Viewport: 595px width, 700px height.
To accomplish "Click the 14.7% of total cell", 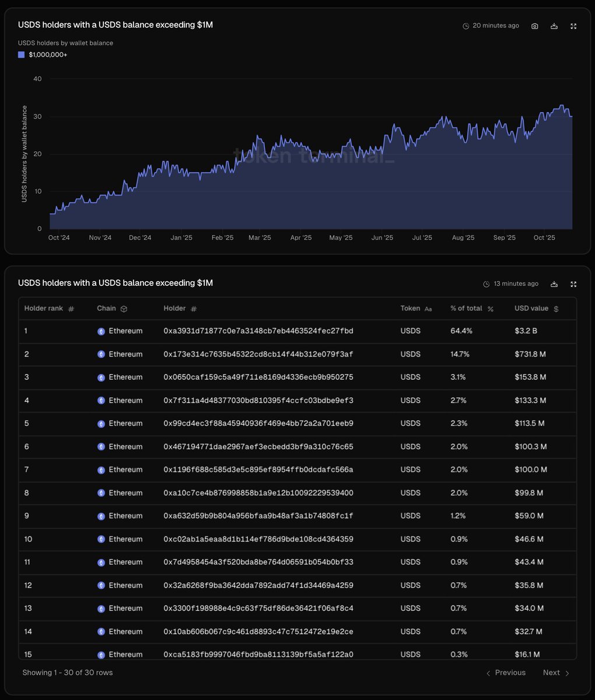I will (x=461, y=354).
